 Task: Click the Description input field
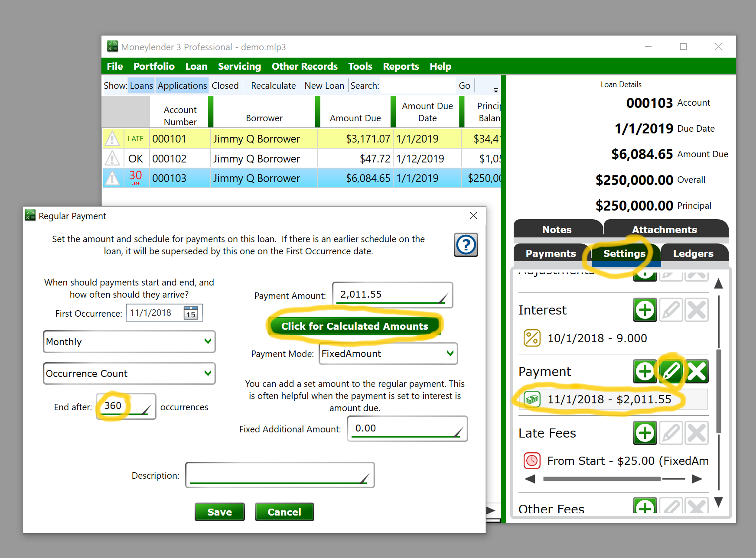click(x=280, y=475)
